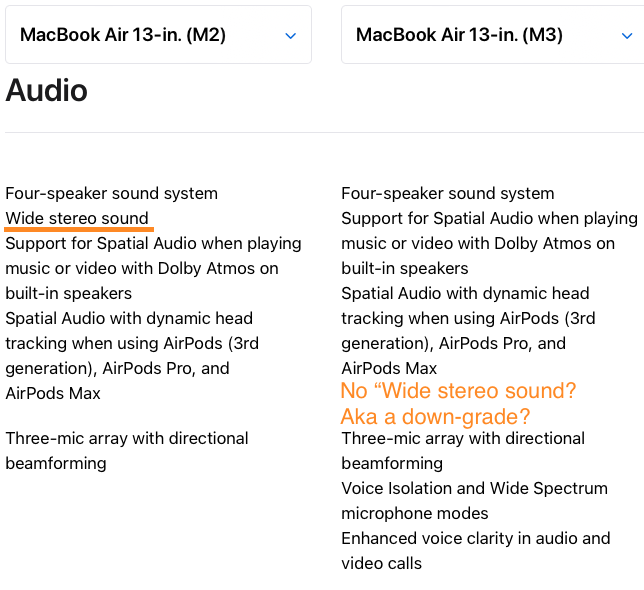
Task: Click "Three-mic array" text in the M2 column
Action: pos(62,438)
